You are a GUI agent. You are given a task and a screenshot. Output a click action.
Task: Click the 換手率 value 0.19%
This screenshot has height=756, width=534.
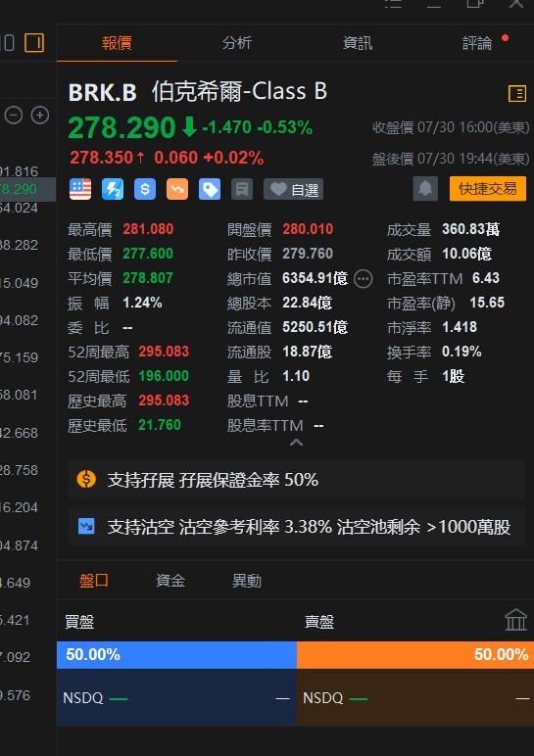461,352
